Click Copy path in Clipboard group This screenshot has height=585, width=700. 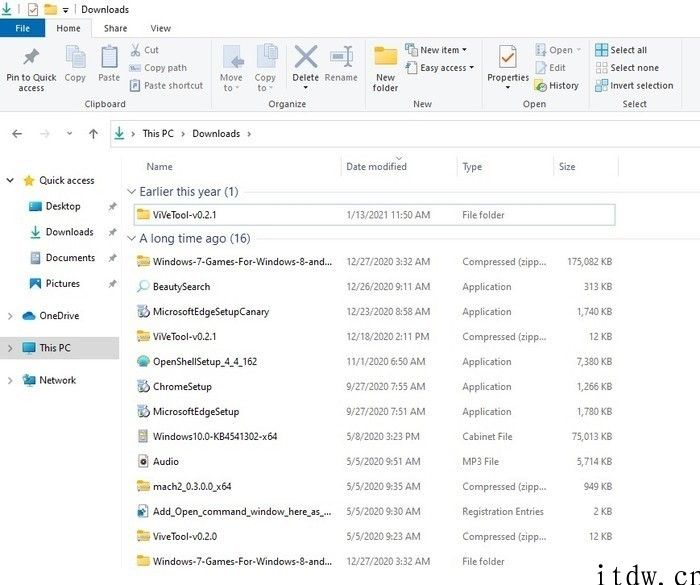click(158, 68)
